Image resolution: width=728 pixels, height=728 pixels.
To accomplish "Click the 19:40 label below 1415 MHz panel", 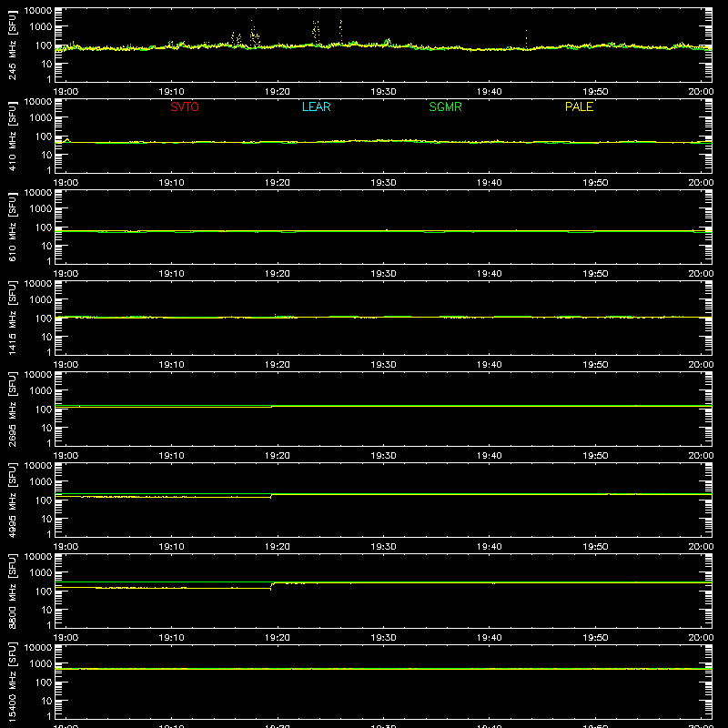I will [490, 365].
